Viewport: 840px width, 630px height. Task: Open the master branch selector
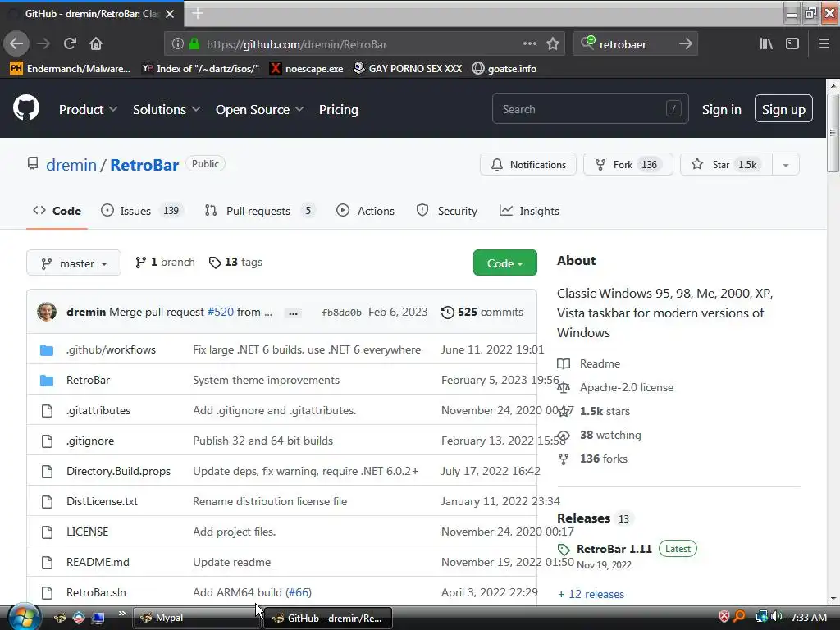click(x=74, y=263)
